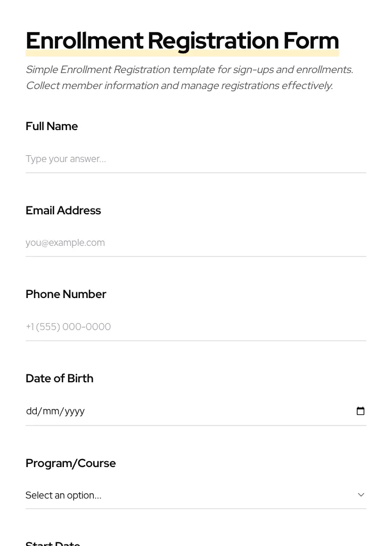392x546 pixels.
Task: Click the Email Address input field
Action: (x=196, y=243)
